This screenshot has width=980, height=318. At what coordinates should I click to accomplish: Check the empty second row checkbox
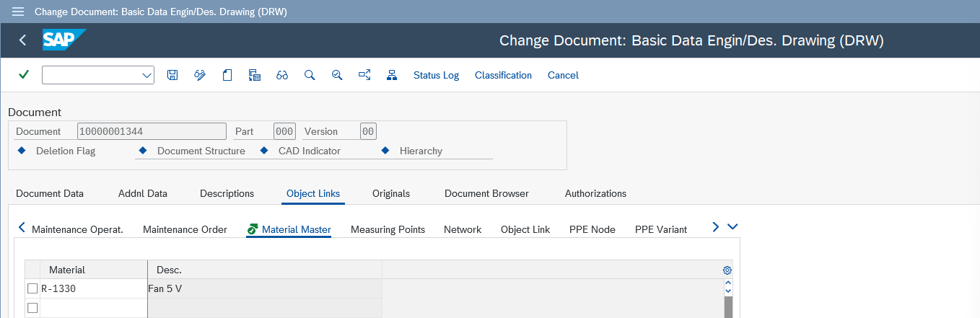click(32, 308)
